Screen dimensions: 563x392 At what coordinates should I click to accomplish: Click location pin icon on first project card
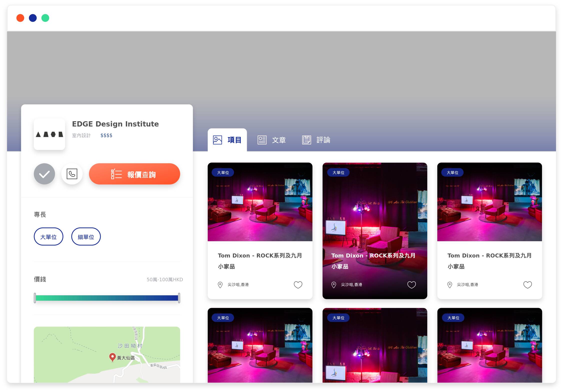[220, 285]
